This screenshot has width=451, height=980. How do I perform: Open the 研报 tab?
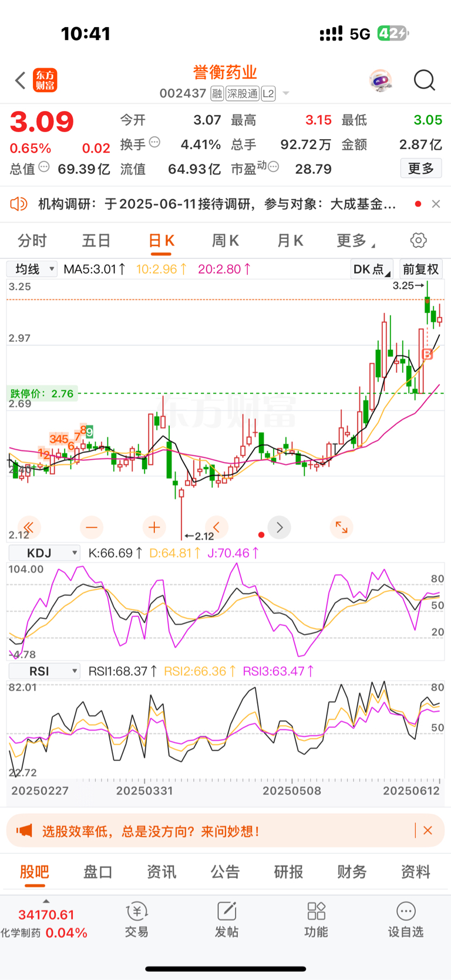288,871
